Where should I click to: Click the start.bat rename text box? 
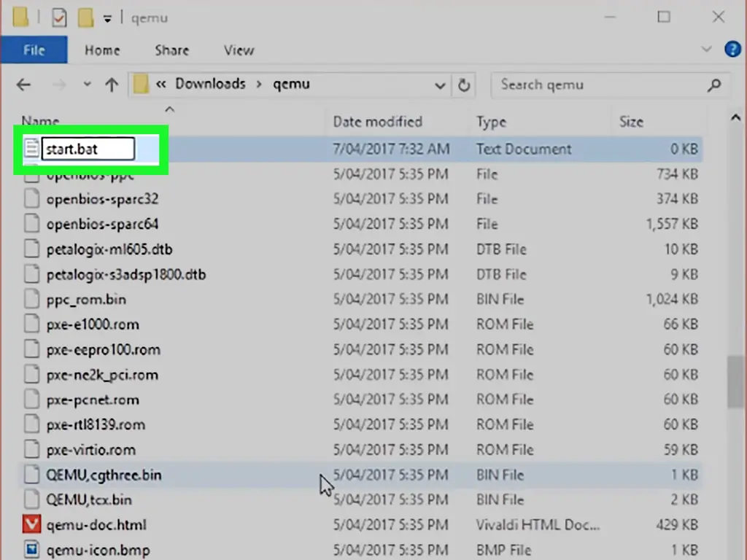coord(88,149)
